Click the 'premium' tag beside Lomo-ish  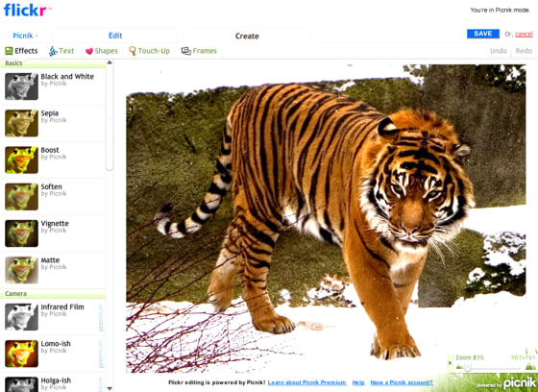pos(101,354)
